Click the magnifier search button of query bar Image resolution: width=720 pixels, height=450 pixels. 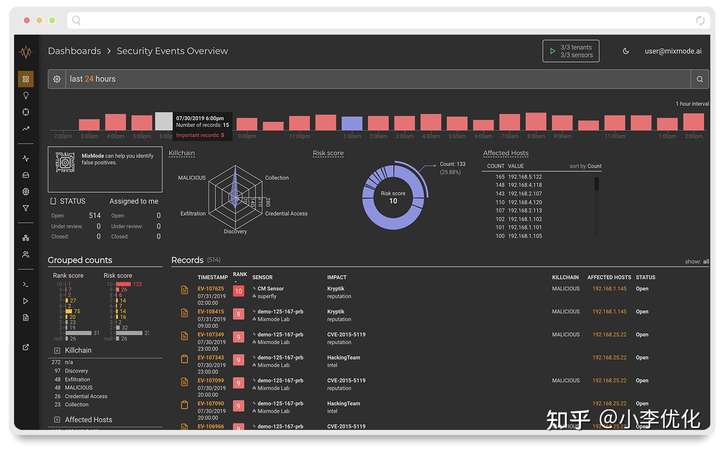pyautogui.click(x=699, y=79)
